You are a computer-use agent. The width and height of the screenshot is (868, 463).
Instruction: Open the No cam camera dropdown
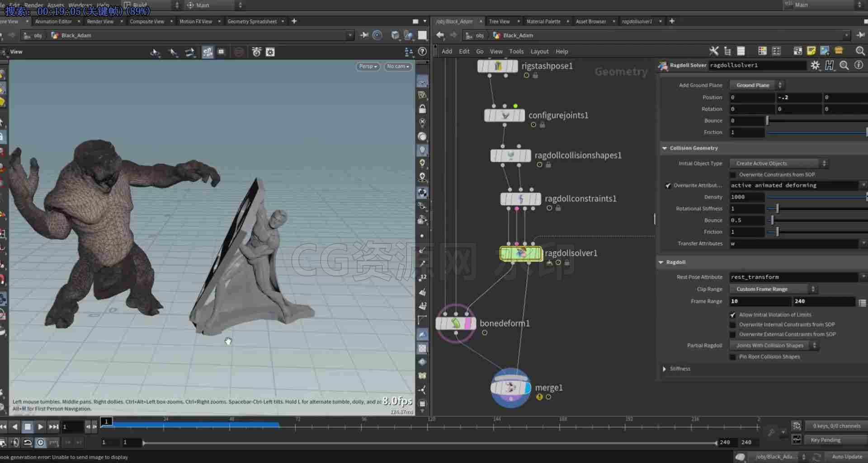pos(398,66)
